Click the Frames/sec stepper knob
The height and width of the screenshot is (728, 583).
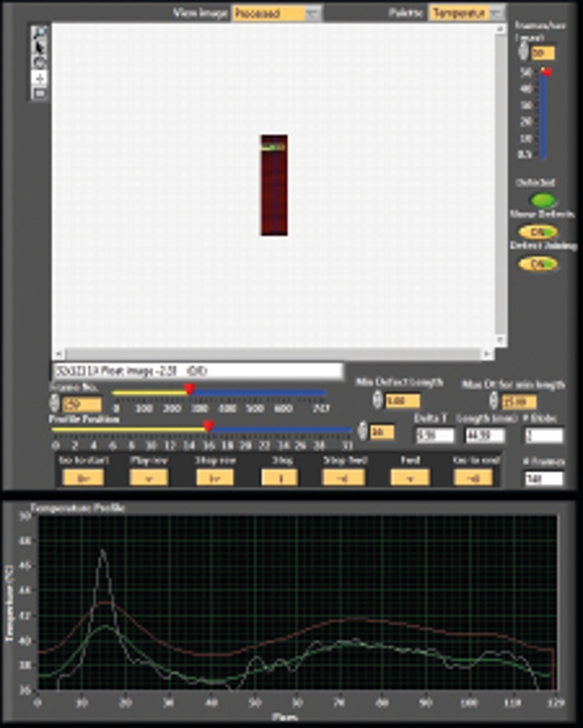pyautogui.click(x=523, y=53)
